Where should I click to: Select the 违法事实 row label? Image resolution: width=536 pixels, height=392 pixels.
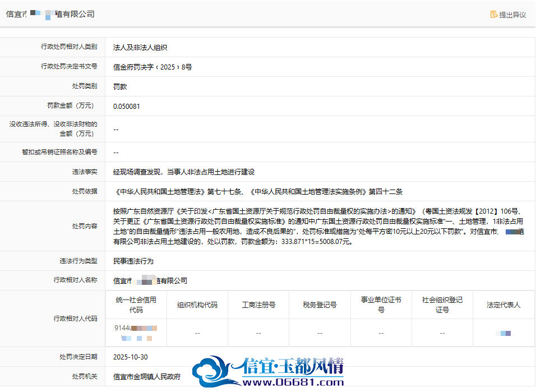[x=85, y=172]
